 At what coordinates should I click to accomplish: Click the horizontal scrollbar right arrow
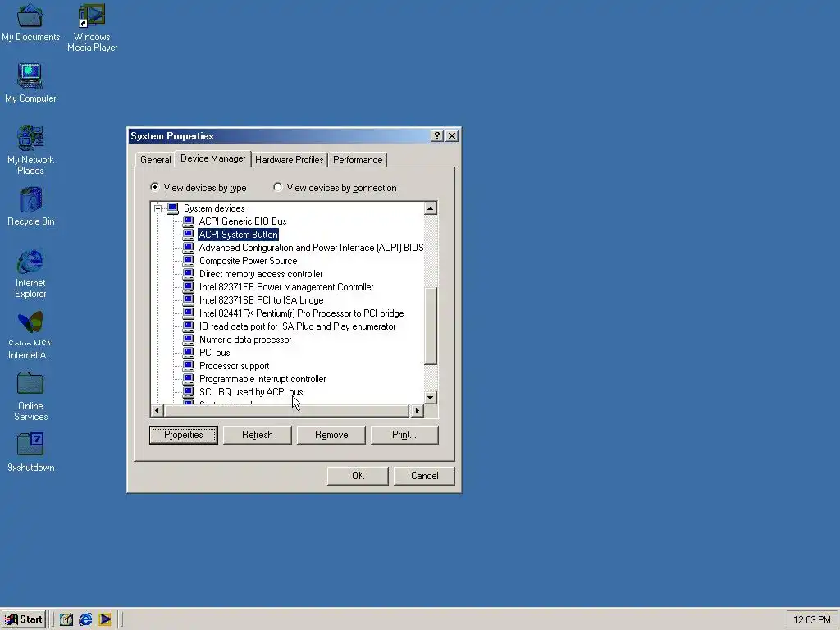(418, 411)
